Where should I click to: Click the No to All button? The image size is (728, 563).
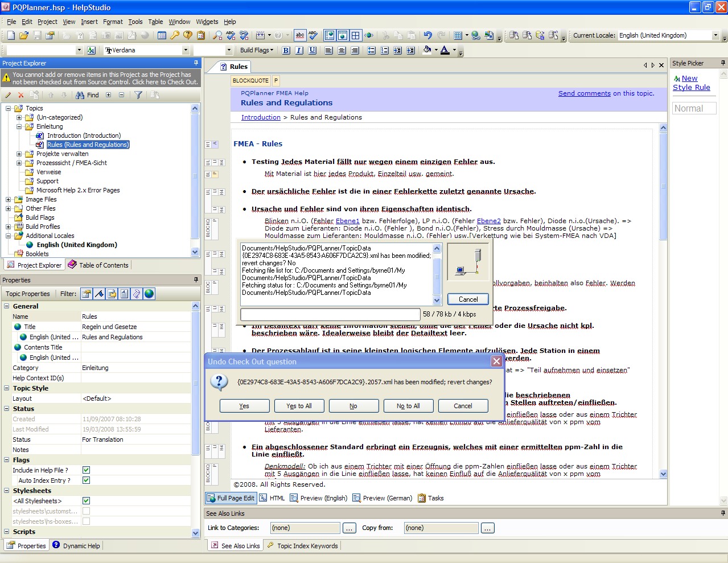408,406
